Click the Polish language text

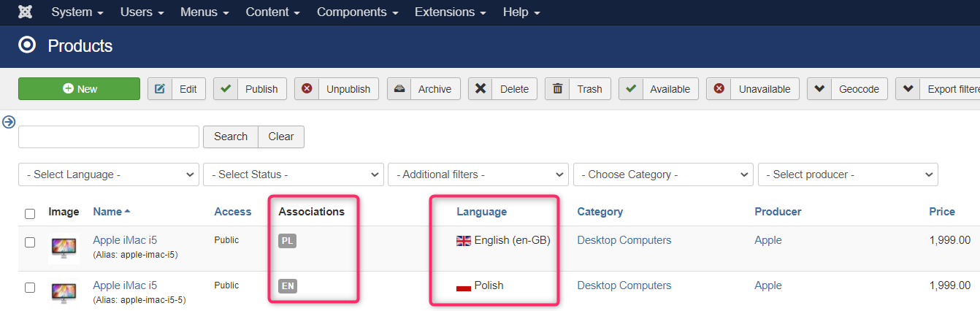coord(489,285)
